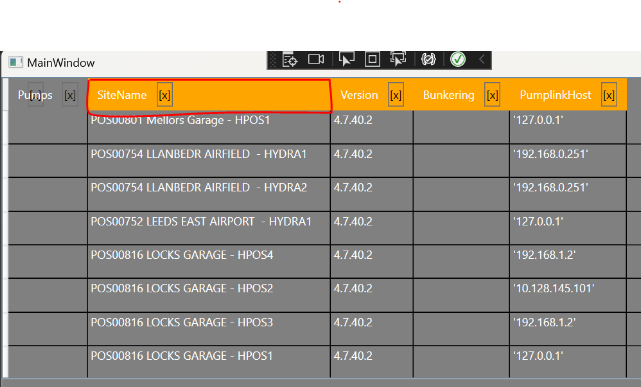Remove the Pumps column using its [x]

click(70, 95)
